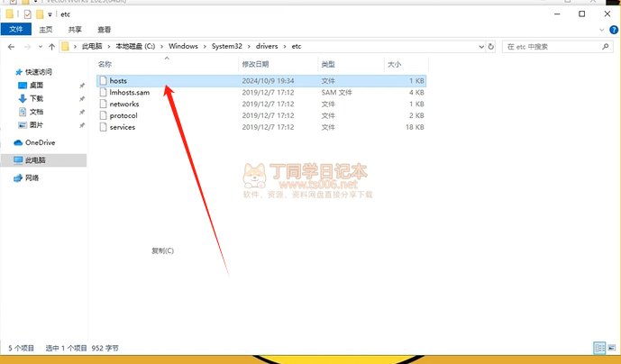Viewport: 621px width, 364px height.
Task: Sort by the 类型 column header
Action: click(x=328, y=64)
